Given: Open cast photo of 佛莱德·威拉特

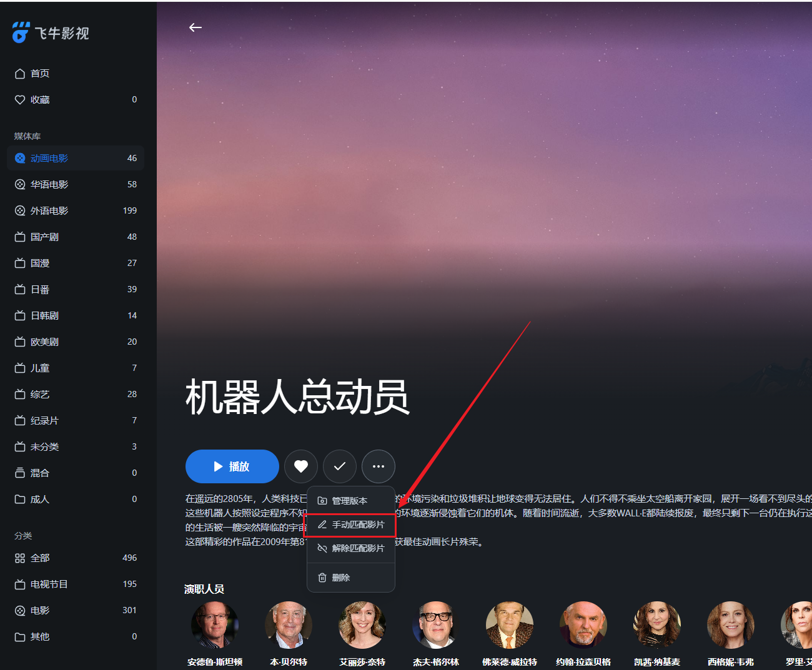Looking at the screenshot, I should (510, 625).
